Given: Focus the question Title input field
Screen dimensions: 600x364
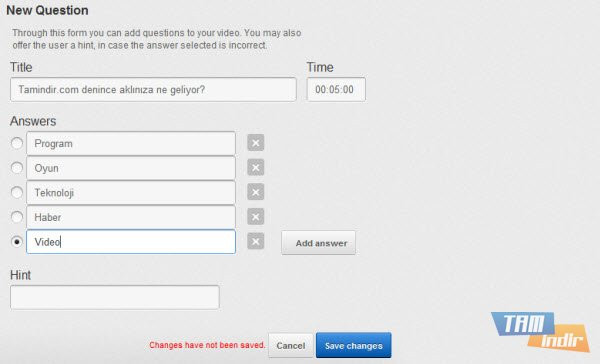Looking at the screenshot, I should tap(153, 90).
